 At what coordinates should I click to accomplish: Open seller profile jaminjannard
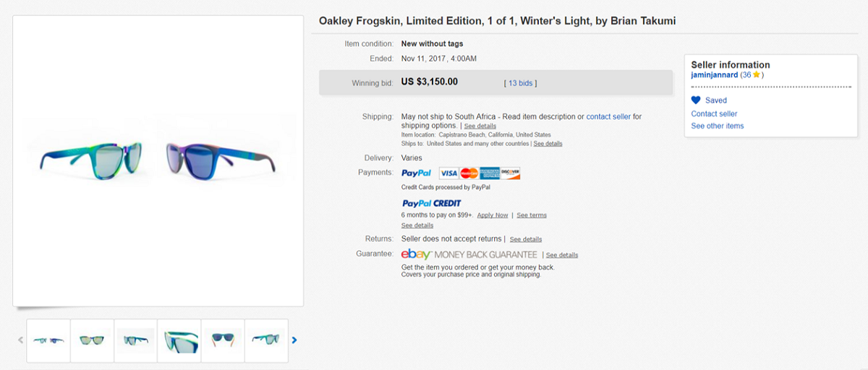(715, 74)
